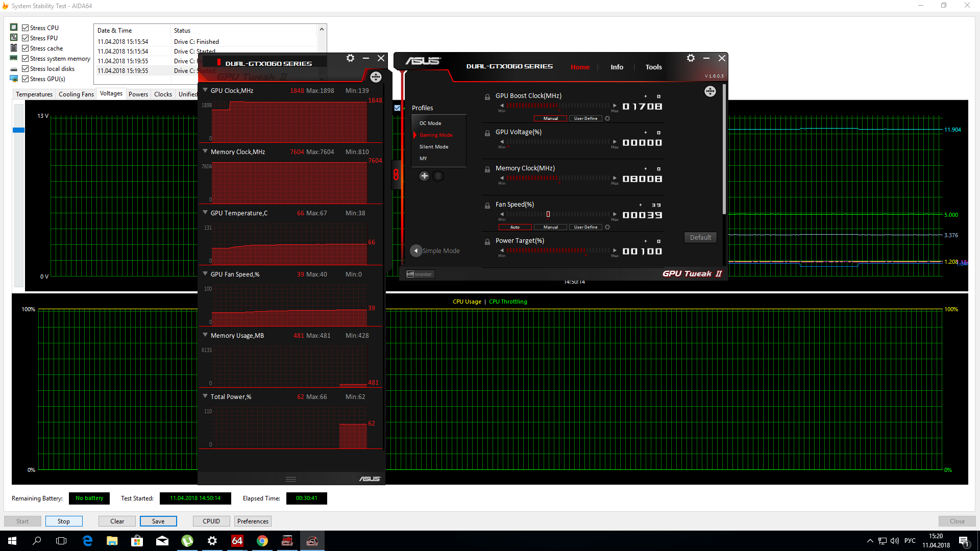This screenshot has height=551, width=980.
Task: Click delete profile trash icon
Action: (438, 176)
